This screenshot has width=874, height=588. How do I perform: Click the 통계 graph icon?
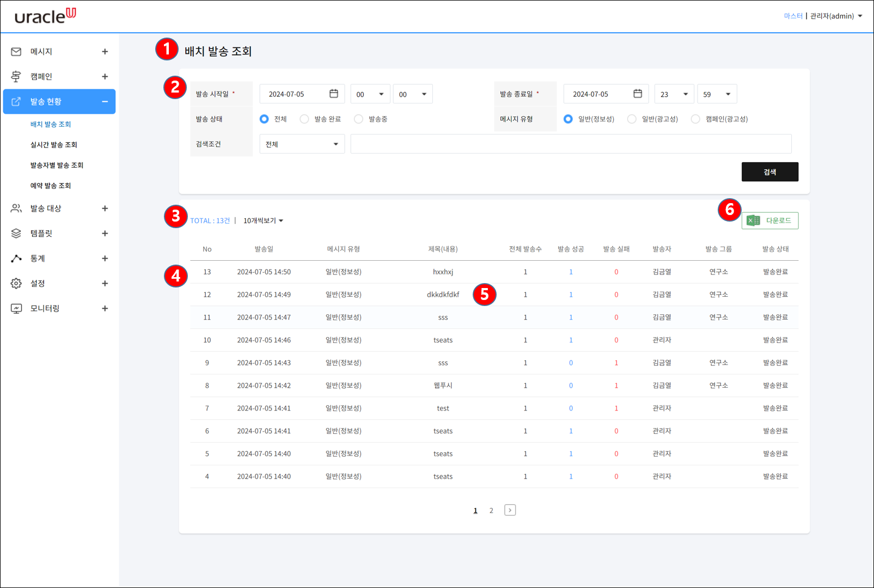point(16,259)
